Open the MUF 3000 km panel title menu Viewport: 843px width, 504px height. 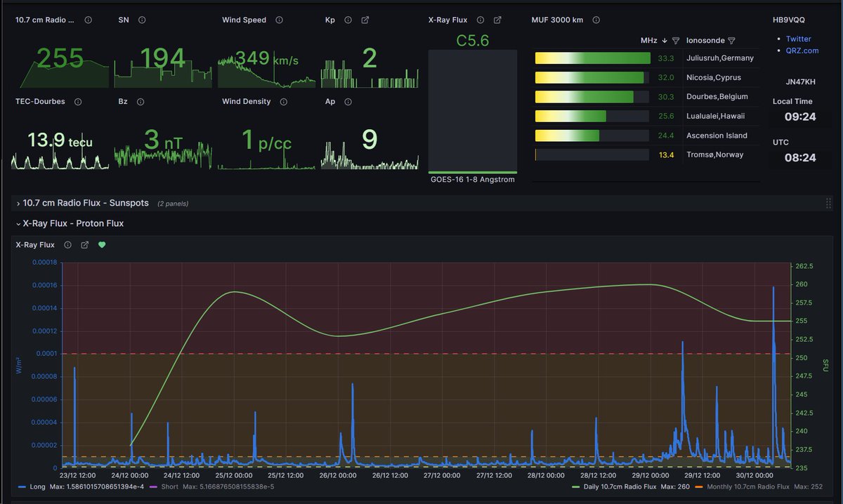coord(558,20)
